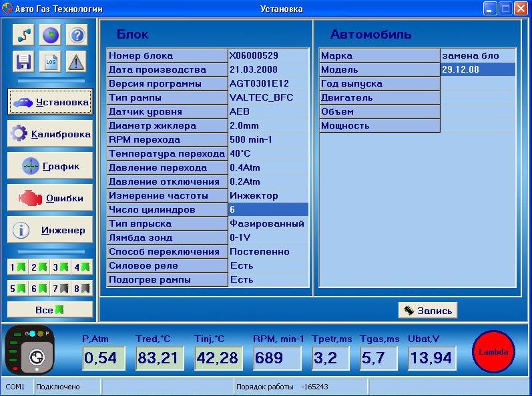Click the Запись button

[x=428, y=311]
